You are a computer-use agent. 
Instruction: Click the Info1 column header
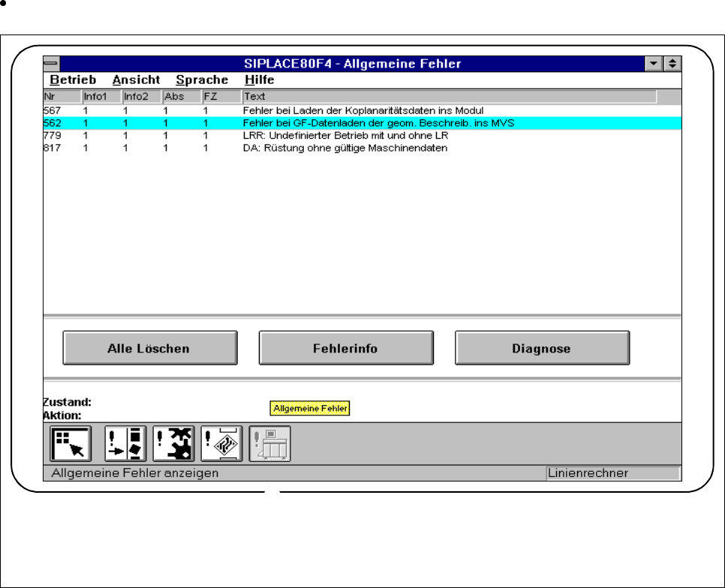(102, 97)
